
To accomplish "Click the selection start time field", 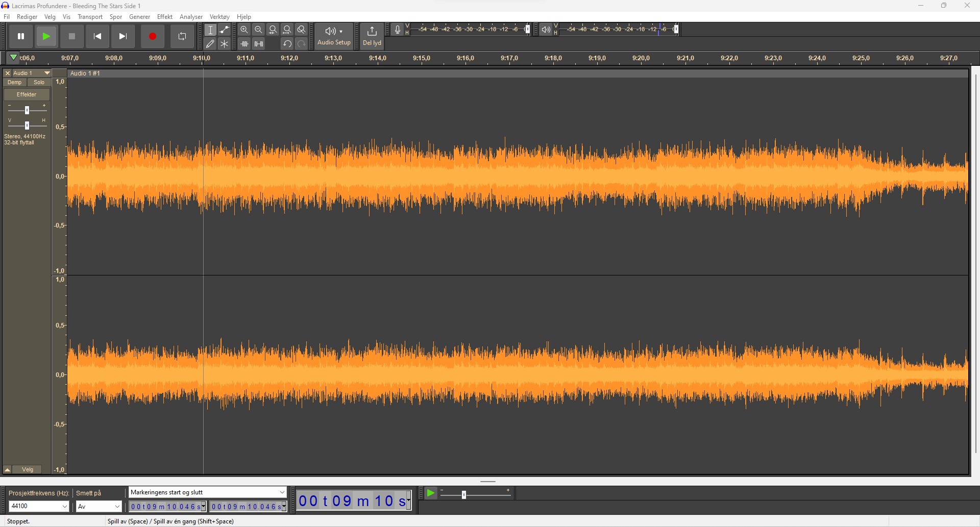I will click(x=167, y=507).
